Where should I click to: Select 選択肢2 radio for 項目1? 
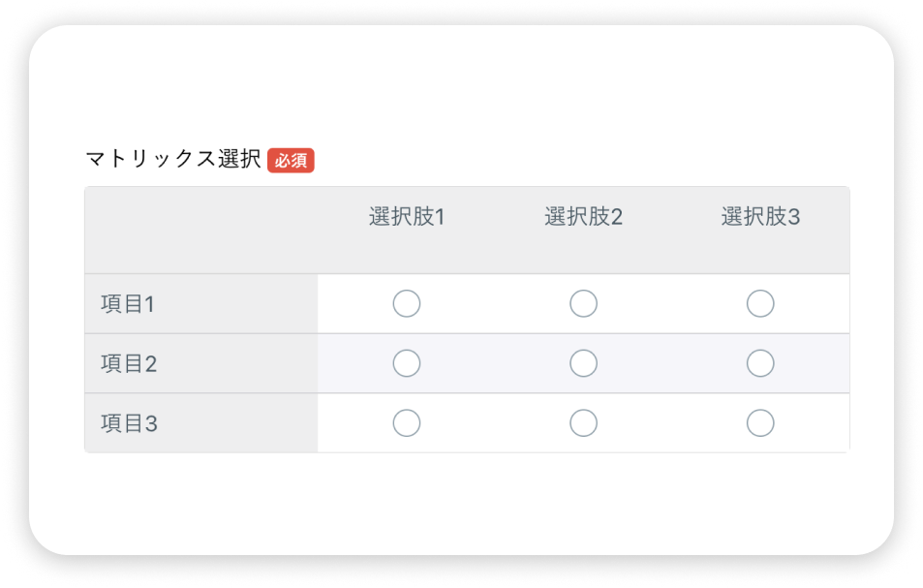[583, 304]
